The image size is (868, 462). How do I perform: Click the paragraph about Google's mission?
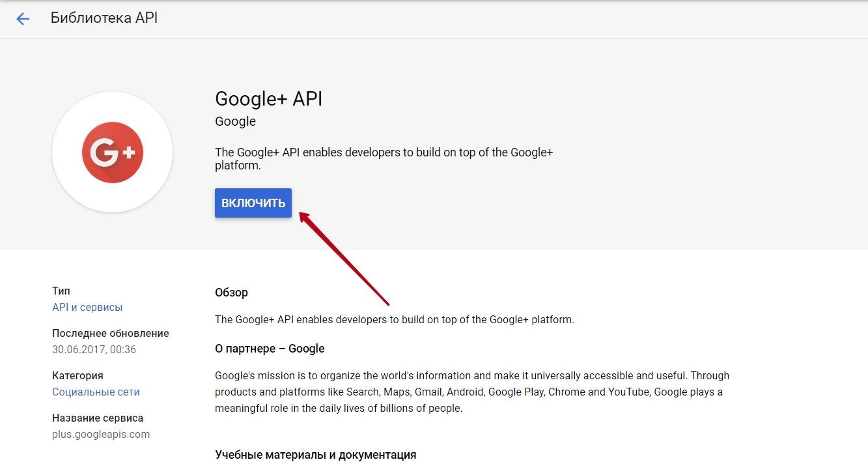pyautogui.click(x=472, y=392)
